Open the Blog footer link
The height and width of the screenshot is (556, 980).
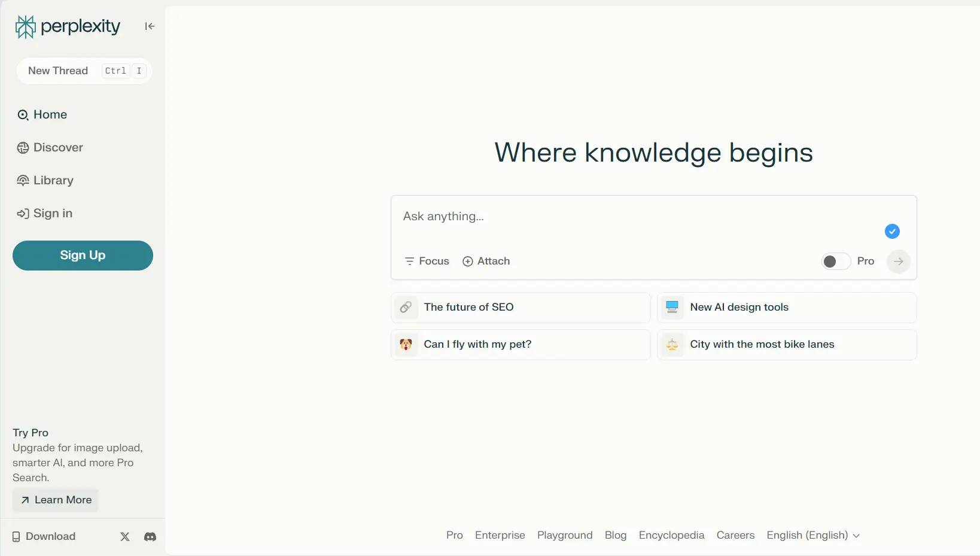616,536
